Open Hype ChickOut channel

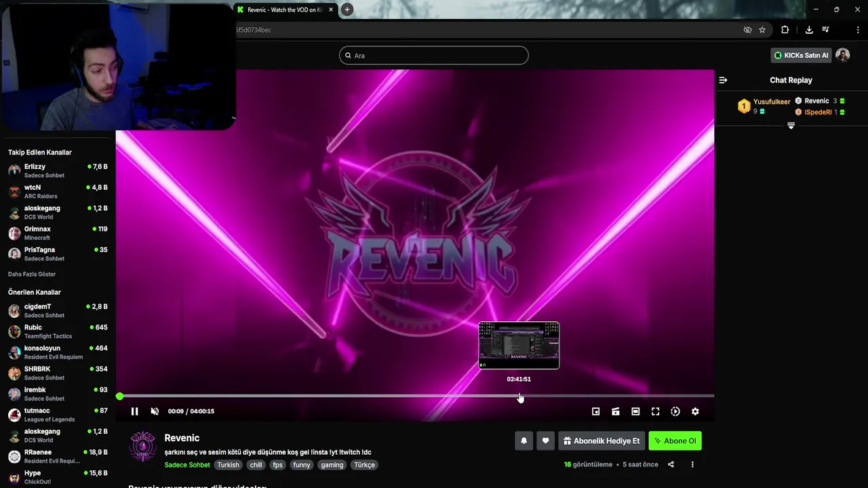point(58,477)
